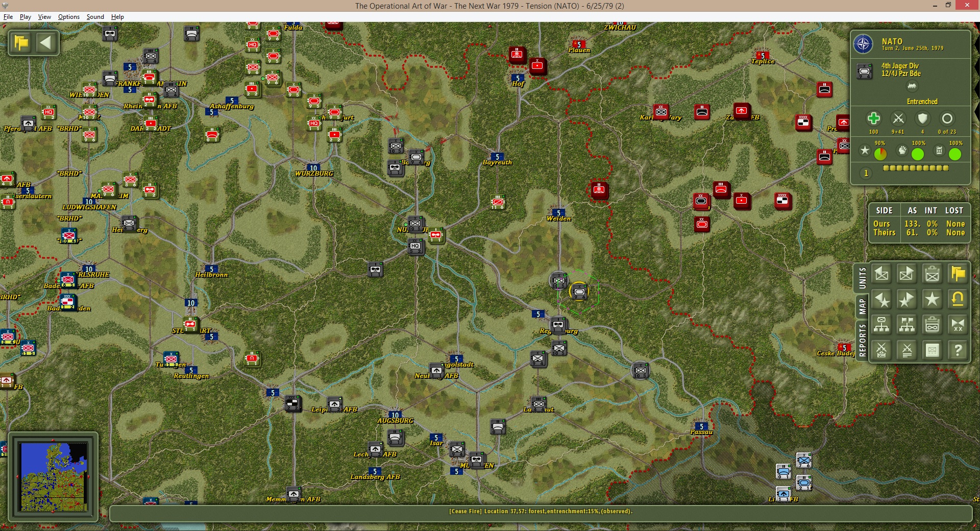This screenshot has height=531, width=980.
Task: Click the 'Entrenched' status label
Action: 922,102
